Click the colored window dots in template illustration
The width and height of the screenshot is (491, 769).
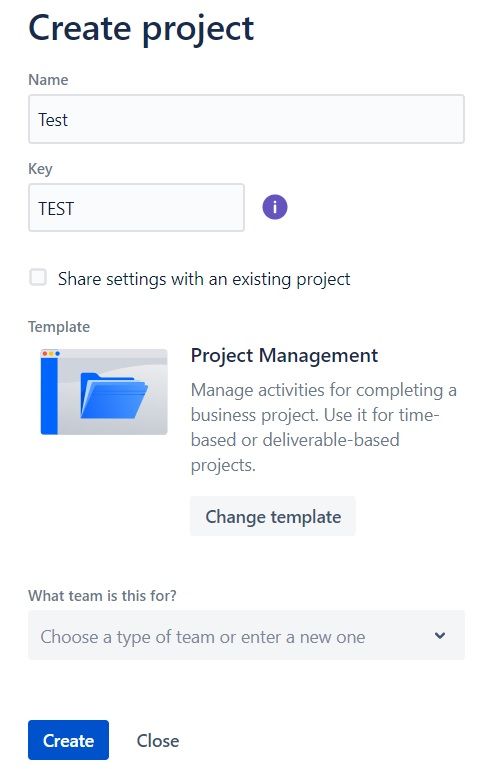[51, 354]
